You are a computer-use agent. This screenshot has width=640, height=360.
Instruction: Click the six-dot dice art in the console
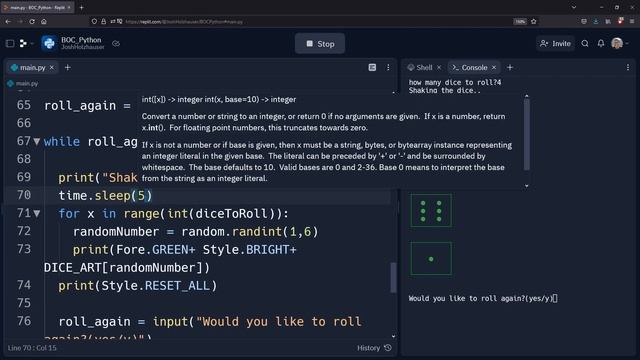coord(431,211)
